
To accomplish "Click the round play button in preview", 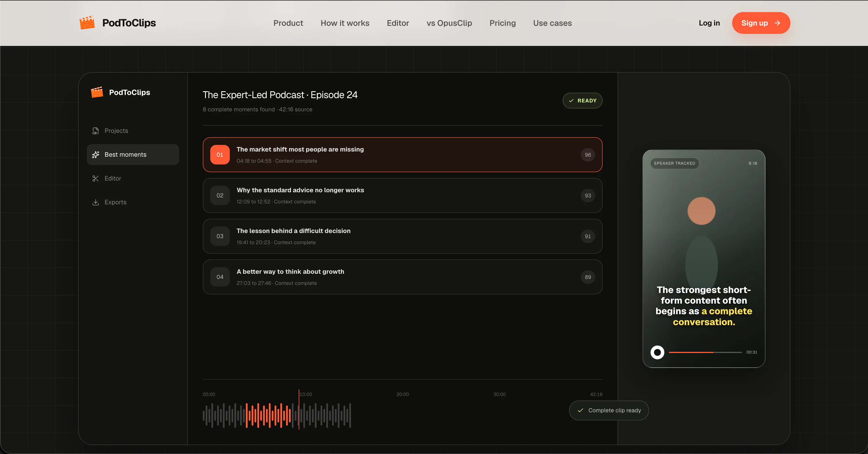I will [657, 352].
